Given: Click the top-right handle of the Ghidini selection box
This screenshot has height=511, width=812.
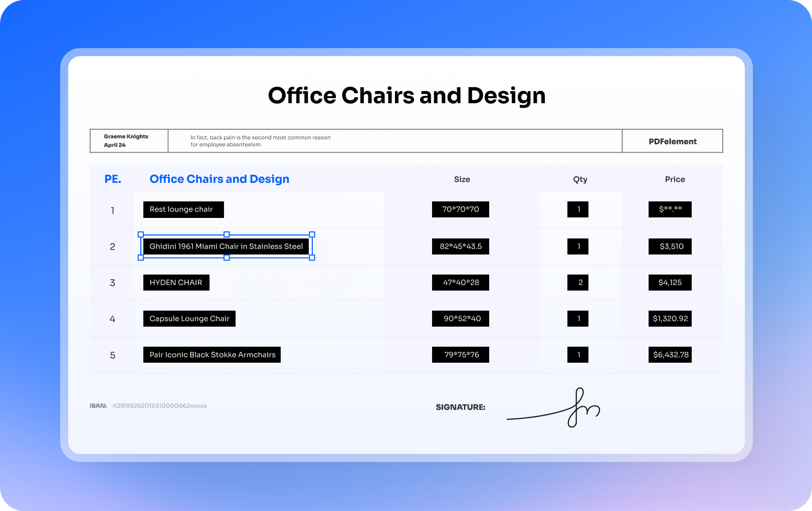Looking at the screenshot, I should [x=312, y=234].
